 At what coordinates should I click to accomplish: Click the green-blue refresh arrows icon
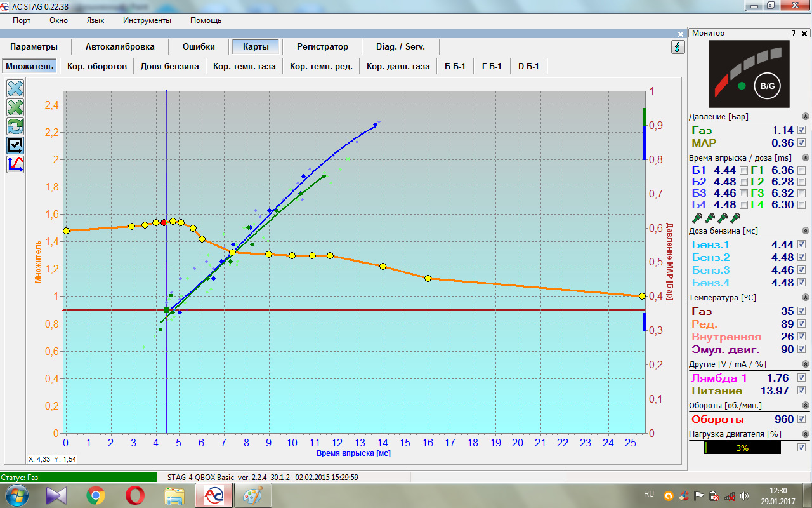[x=15, y=126]
